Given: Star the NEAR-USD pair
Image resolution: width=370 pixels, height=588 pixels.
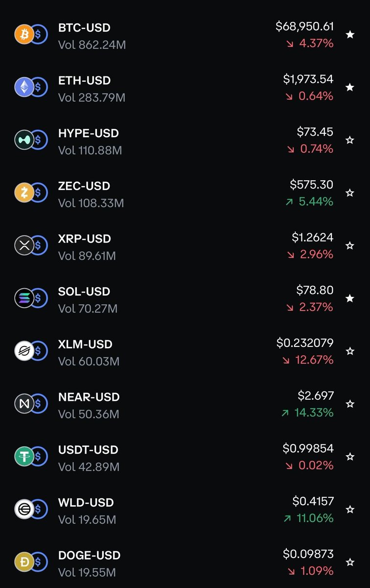Looking at the screenshot, I should click(350, 404).
